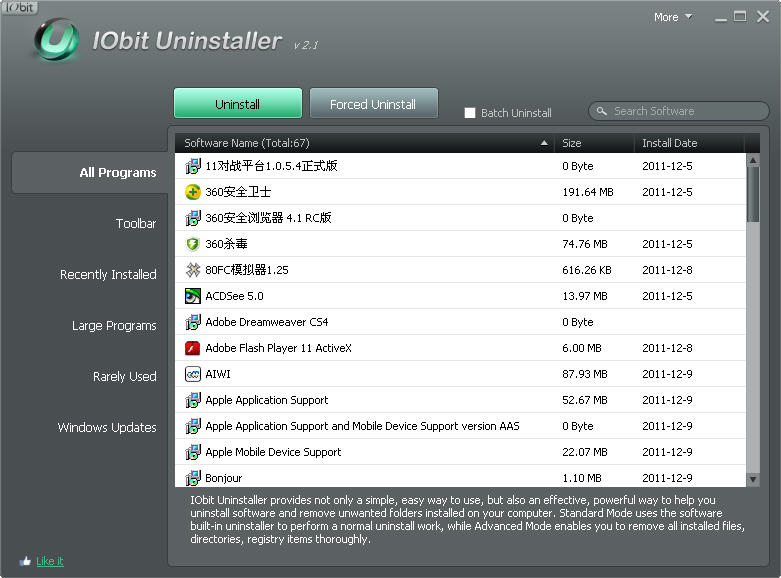781x578 pixels.
Task: Open the More dropdown menu
Action: pyautogui.click(x=672, y=17)
